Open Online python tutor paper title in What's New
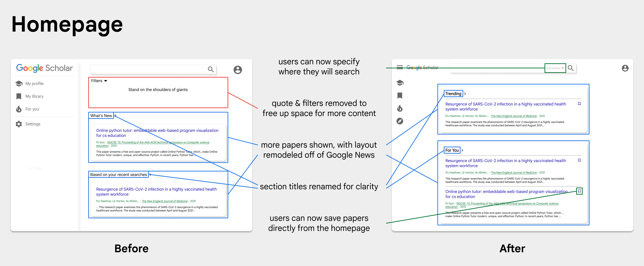The height and width of the screenshot is (266, 644). tap(157, 133)
